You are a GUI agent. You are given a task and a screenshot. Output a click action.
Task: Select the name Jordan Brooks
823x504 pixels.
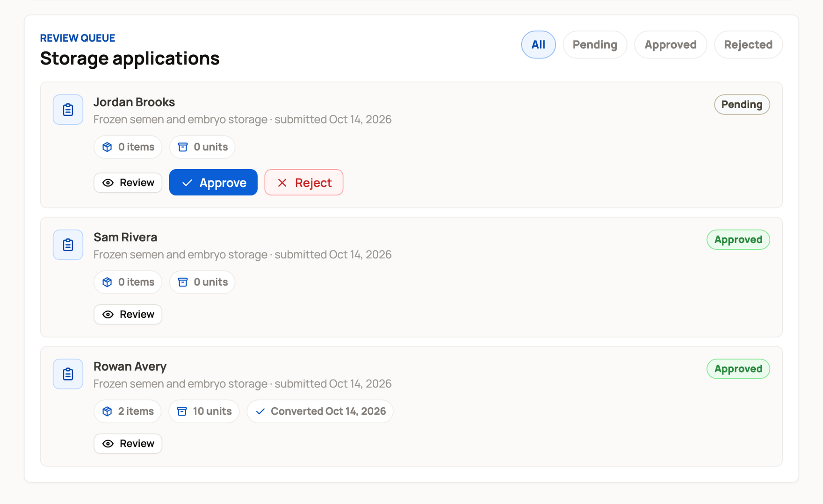click(x=134, y=102)
